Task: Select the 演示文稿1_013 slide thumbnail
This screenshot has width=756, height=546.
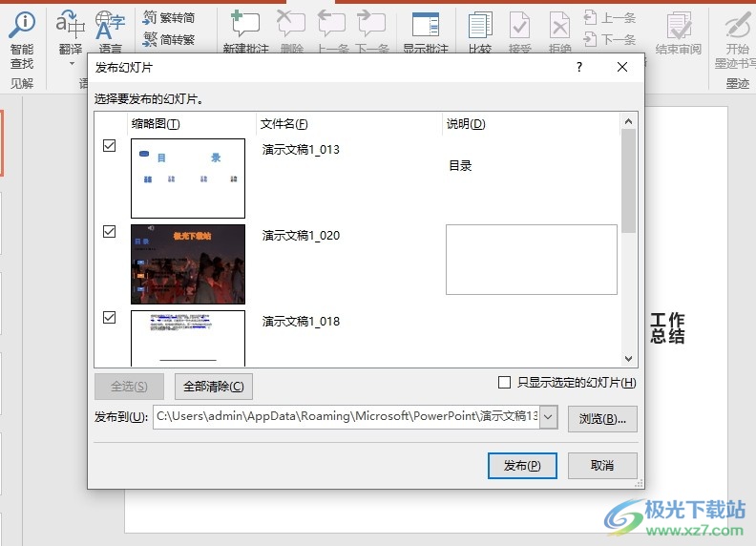Action: [188, 178]
